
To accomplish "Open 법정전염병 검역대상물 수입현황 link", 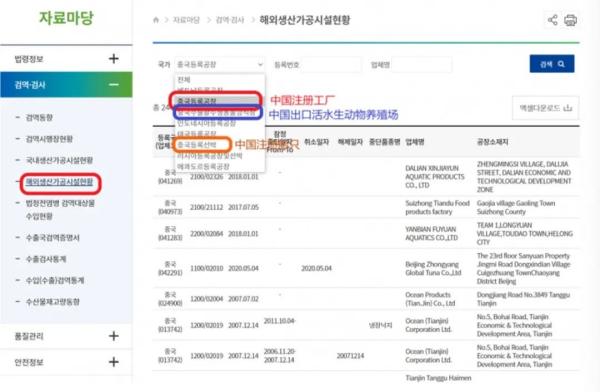I will [x=60, y=209].
